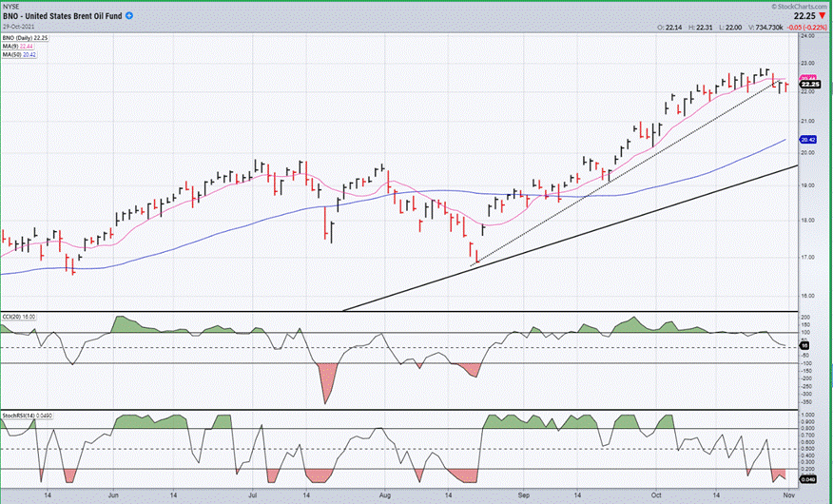Click the blue 20.42 MA price tag
The image size is (833, 504).
[808, 140]
